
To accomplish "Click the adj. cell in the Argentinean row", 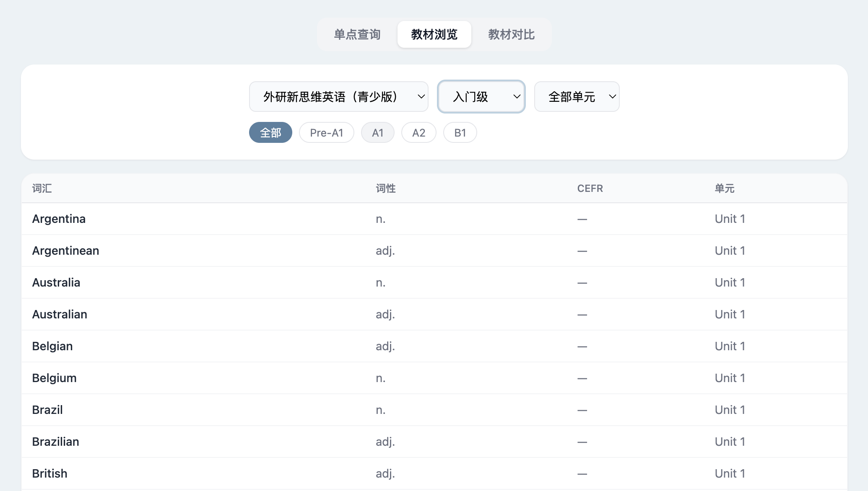I will [385, 251].
